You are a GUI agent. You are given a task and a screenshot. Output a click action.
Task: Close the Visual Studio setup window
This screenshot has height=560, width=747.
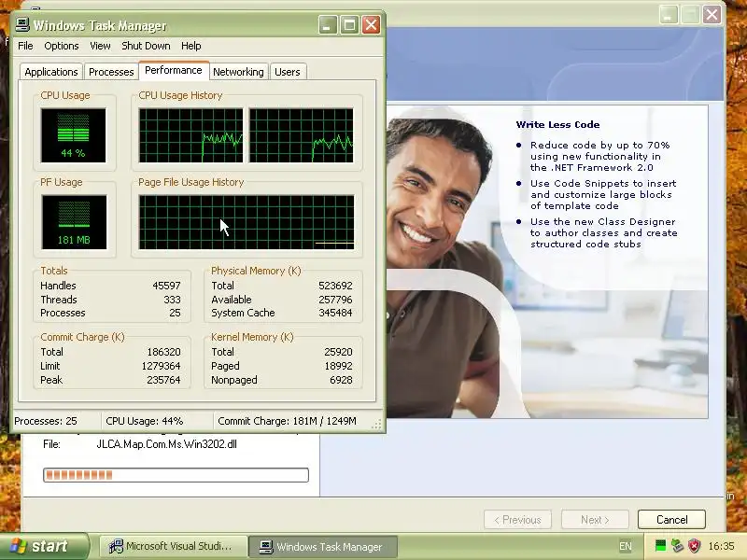click(x=712, y=14)
